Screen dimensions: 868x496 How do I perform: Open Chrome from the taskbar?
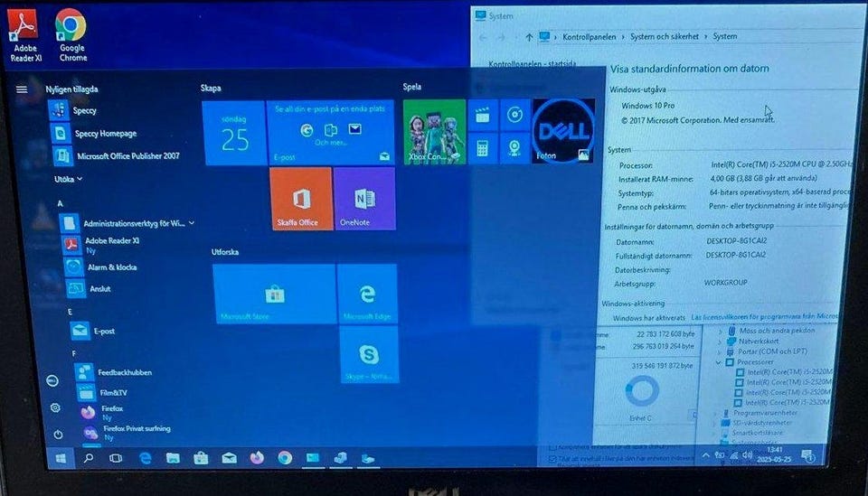pos(285,458)
